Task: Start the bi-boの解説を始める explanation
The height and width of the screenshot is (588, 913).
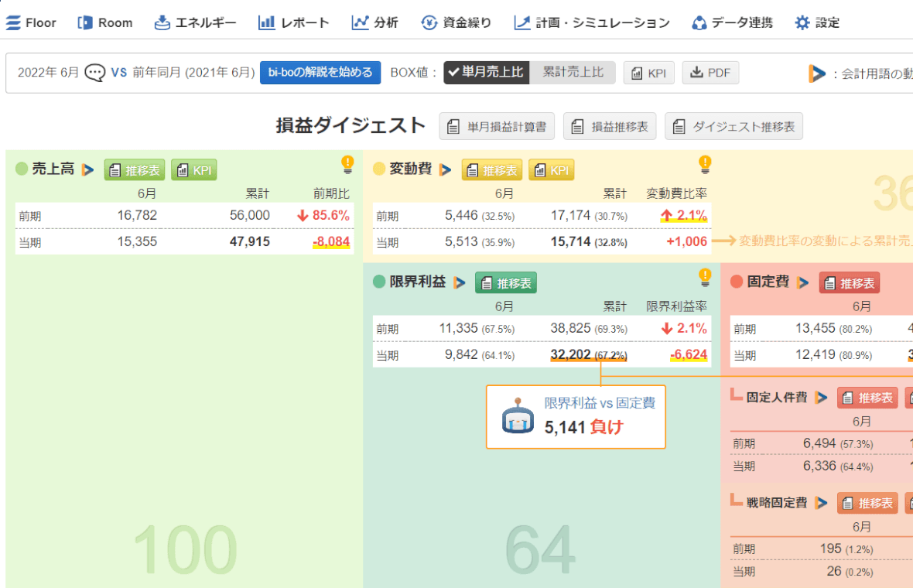Action: coord(320,73)
